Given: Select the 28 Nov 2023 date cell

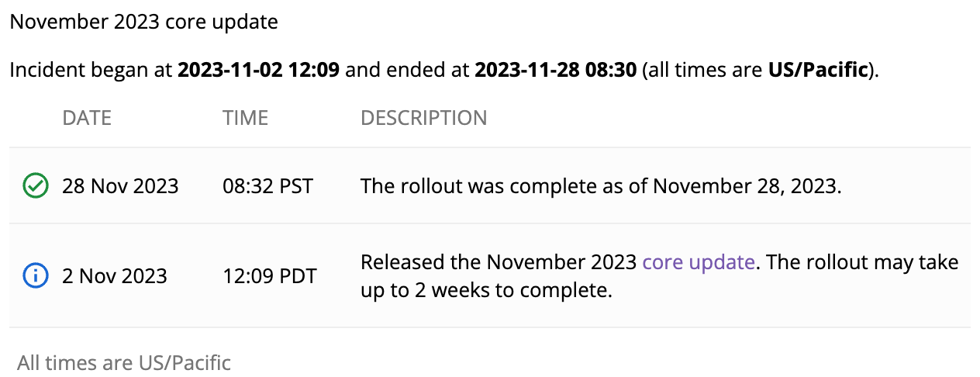Looking at the screenshot, I should pyautogui.click(x=120, y=186).
